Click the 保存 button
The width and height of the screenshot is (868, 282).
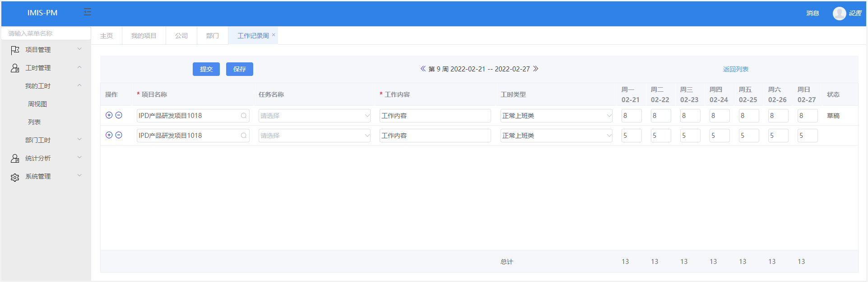[x=239, y=69]
